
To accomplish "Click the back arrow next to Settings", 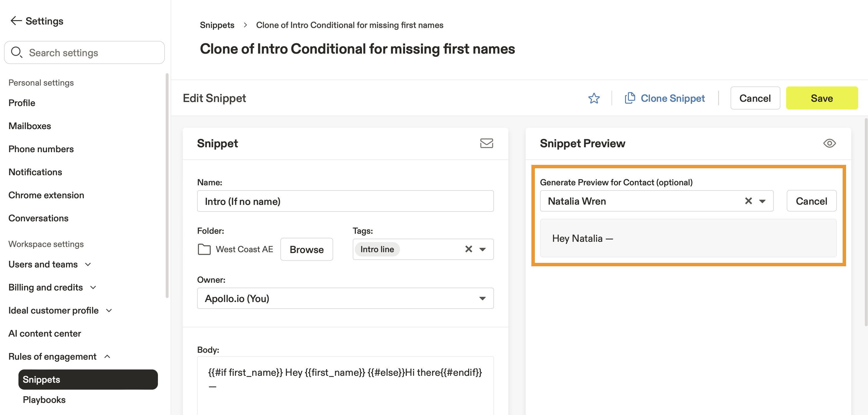I will (16, 21).
